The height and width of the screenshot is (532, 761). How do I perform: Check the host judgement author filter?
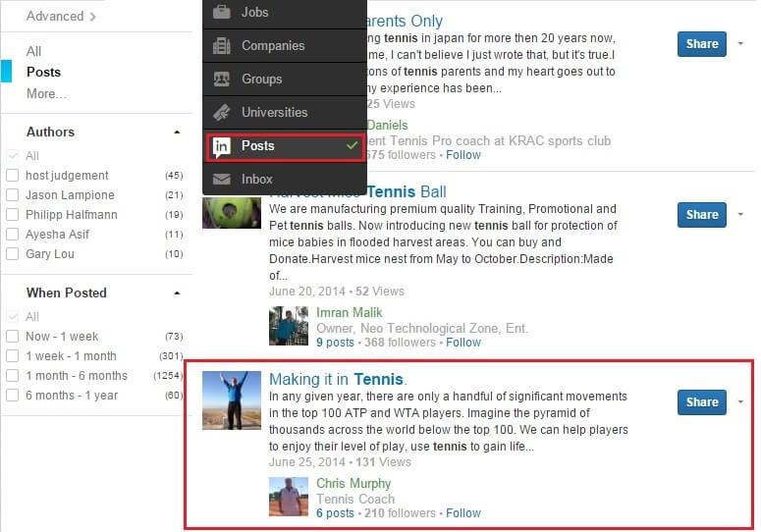pyautogui.click(x=13, y=176)
